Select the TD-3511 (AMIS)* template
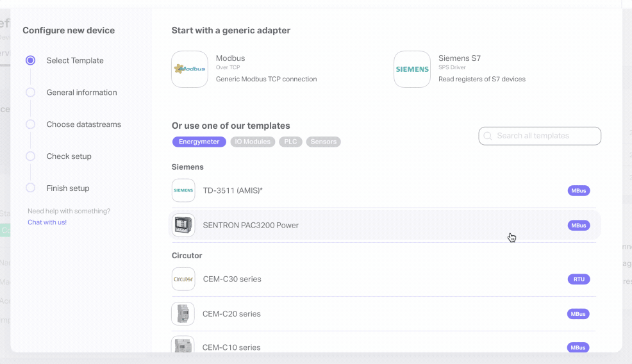This screenshot has height=364, width=632. point(384,190)
